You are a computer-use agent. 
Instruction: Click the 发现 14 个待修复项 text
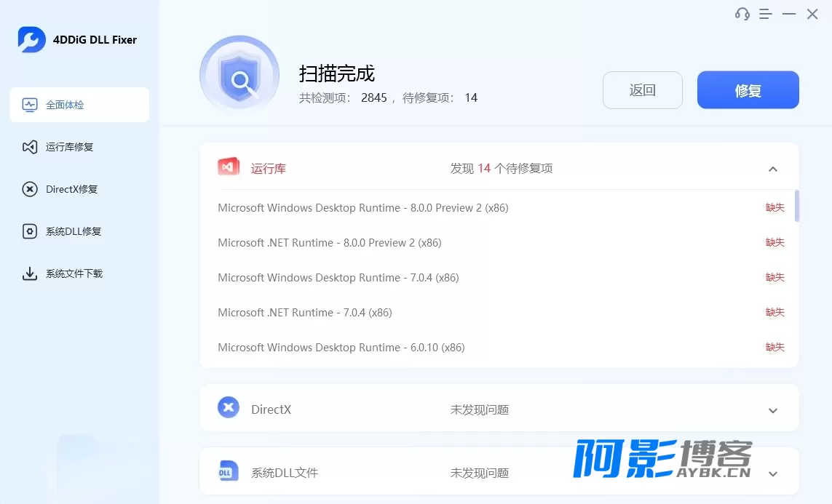pos(502,169)
